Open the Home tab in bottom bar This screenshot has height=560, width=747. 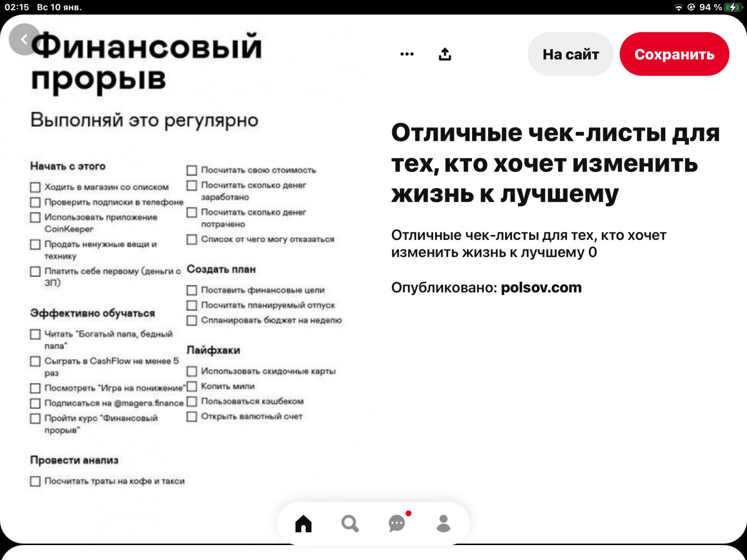tap(303, 524)
